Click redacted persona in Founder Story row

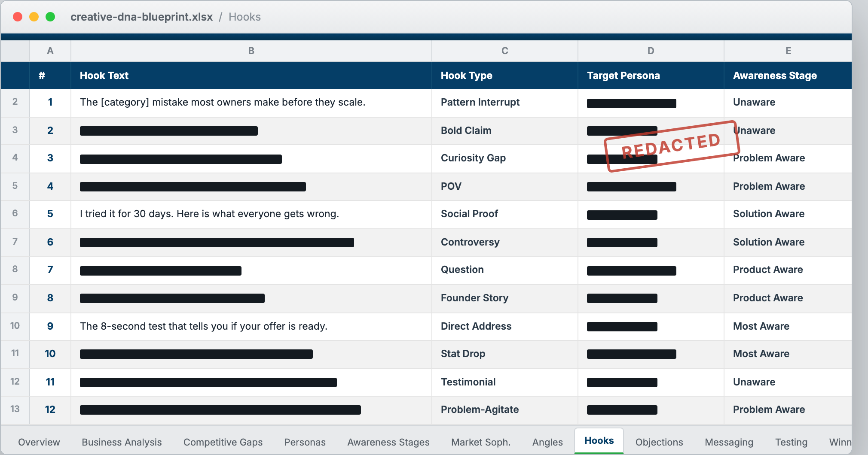(622, 298)
